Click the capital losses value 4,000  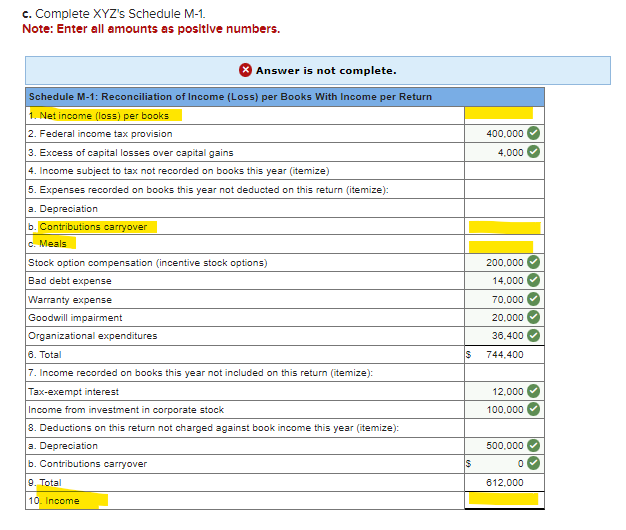click(x=510, y=152)
